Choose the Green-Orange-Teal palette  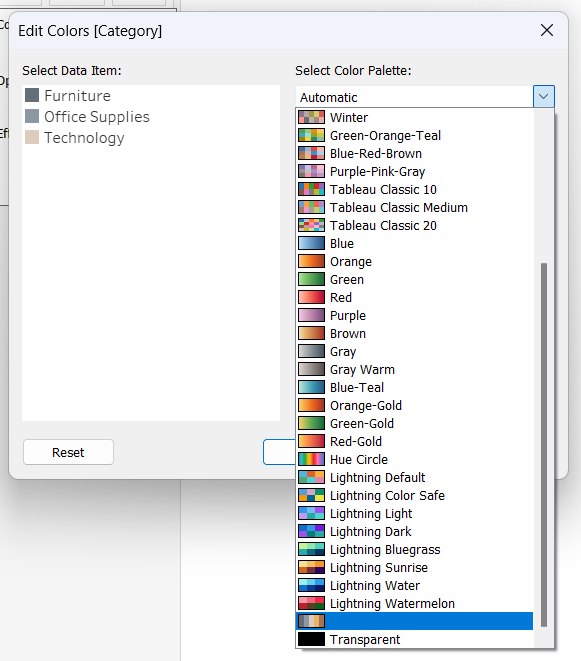[x=414, y=135]
